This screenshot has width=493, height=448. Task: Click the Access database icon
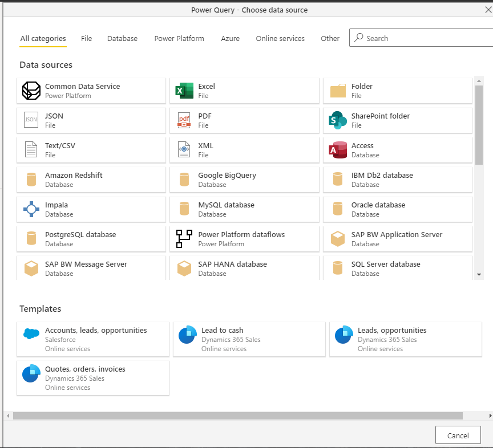[x=338, y=150]
